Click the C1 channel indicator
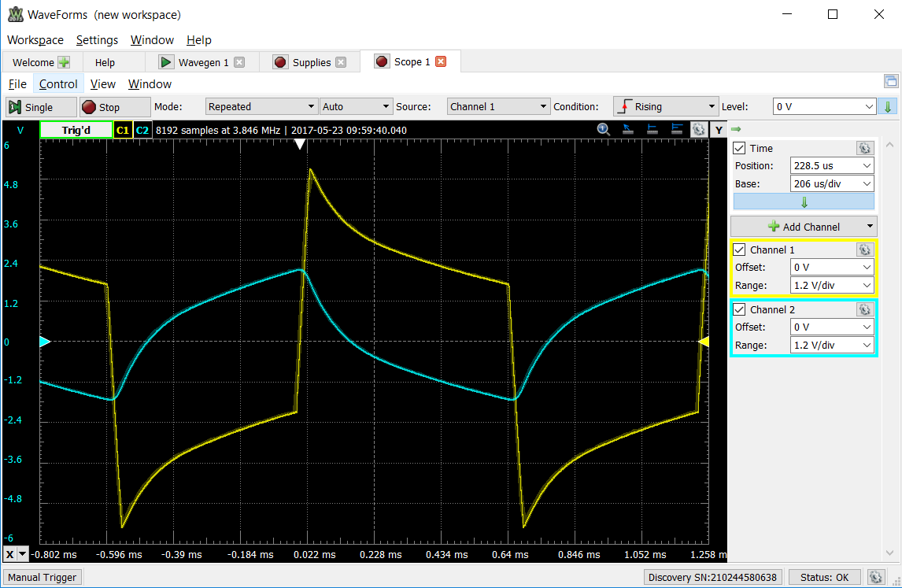This screenshot has height=588, width=902. (123, 130)
